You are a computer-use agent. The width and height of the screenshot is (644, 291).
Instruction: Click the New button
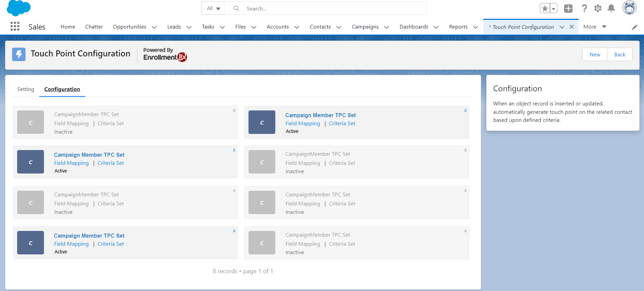click(x=595, y=55)
